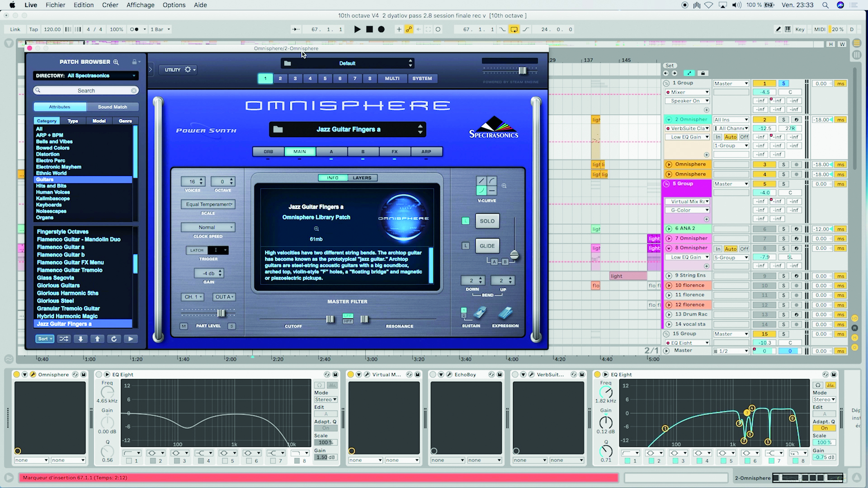Click the Part Level slider handle
The height and width of the screenshot is (488, 868).
(x=221, y=313)
